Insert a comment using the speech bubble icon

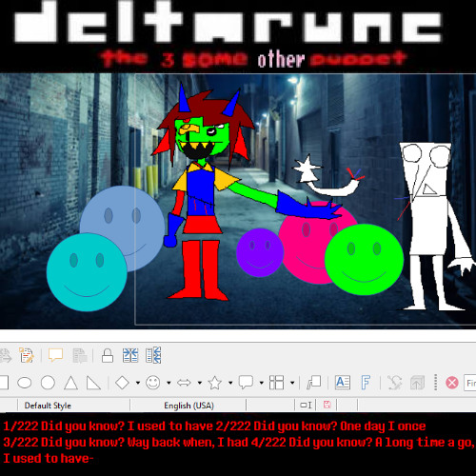[55, 355]
